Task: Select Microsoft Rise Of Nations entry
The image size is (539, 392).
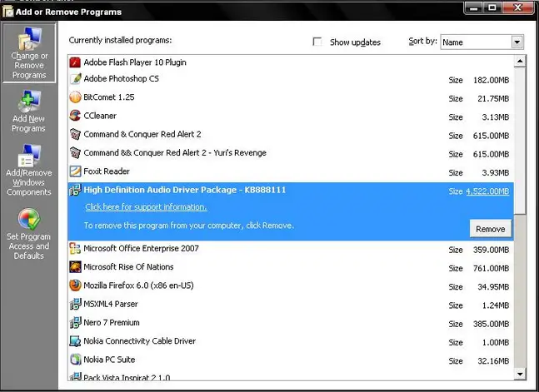Action: (291, 268)
